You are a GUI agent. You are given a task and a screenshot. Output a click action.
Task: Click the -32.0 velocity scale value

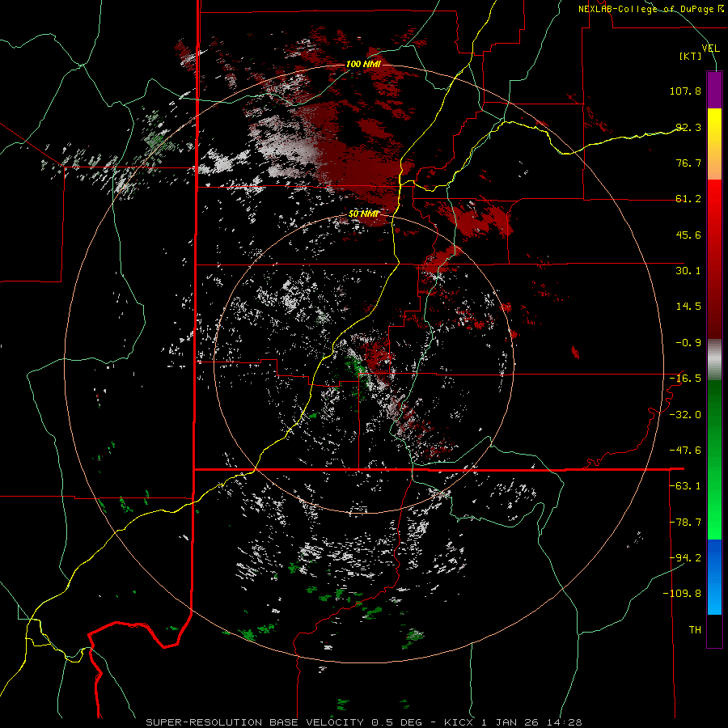tap(685, 415)
